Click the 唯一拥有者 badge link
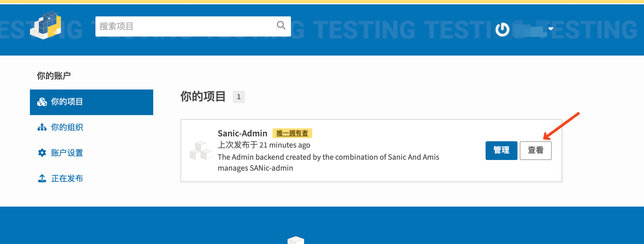The image size is (644, 244). [292, 133]
